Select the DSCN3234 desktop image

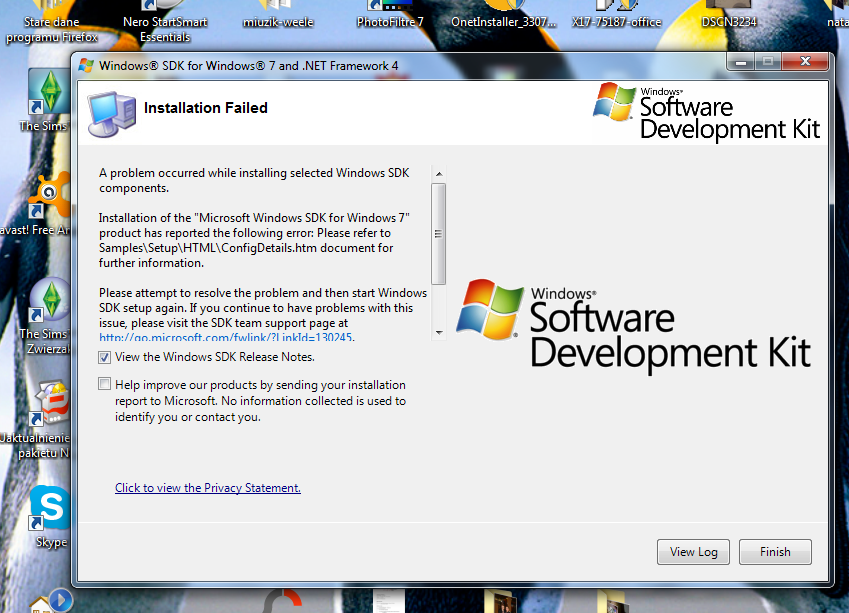(x=729, y=15)
